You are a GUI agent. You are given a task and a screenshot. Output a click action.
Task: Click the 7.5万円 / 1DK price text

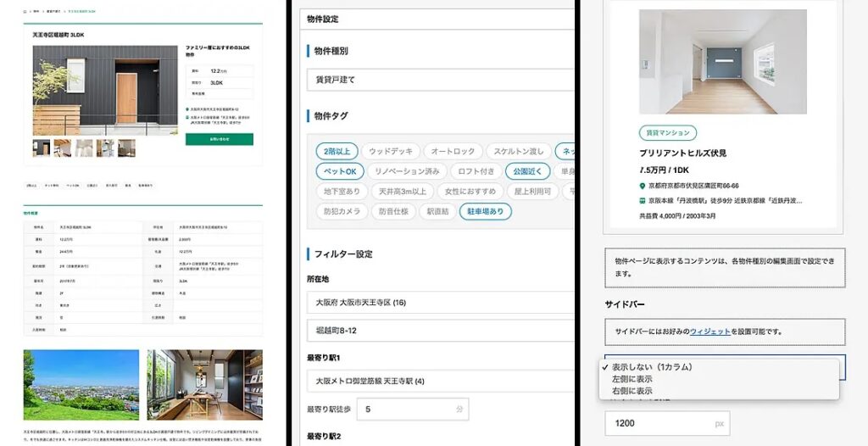tap(665, 170)
